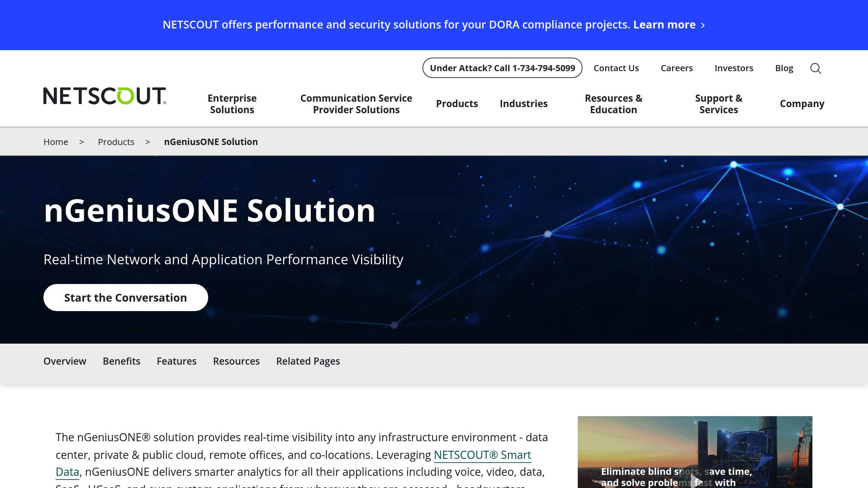The width and height of the screenshot is (868, 488).
Task: Expand the Enterprise Solutions menu
Action: tap(232, 104)
